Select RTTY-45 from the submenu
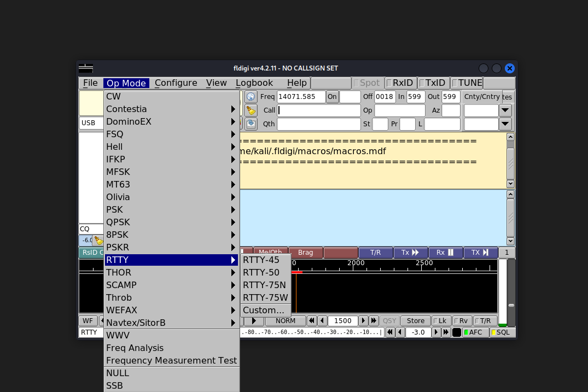This screenshot has height=392, width=588. pyautogui.click(x=266, y=260)
